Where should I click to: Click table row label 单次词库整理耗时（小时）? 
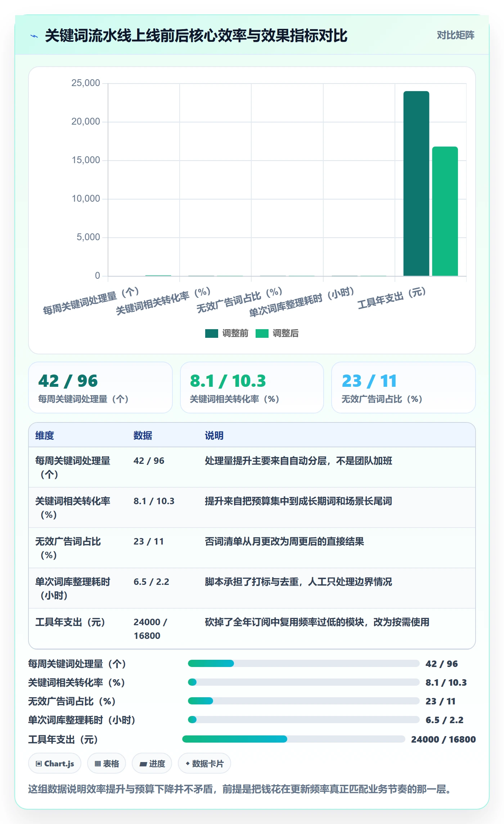[73, 588]
